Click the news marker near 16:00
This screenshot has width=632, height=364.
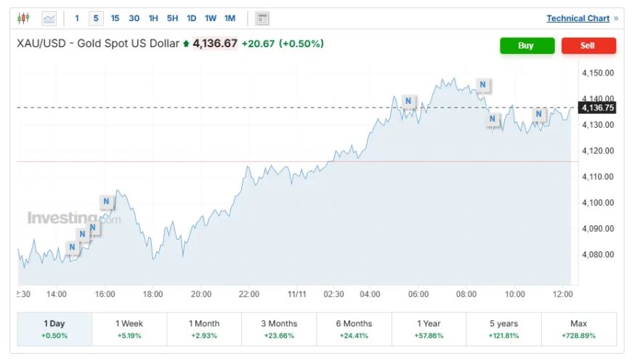point(106,201)
